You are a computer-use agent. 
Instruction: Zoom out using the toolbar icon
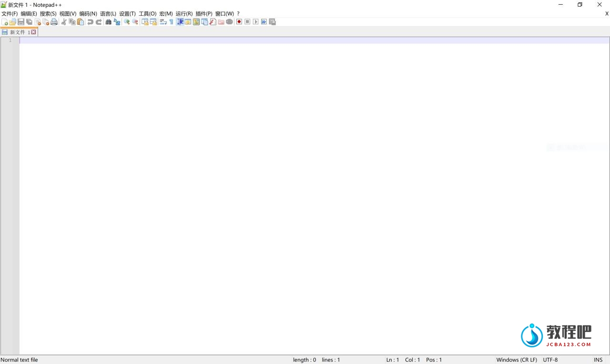pos(135,22)
